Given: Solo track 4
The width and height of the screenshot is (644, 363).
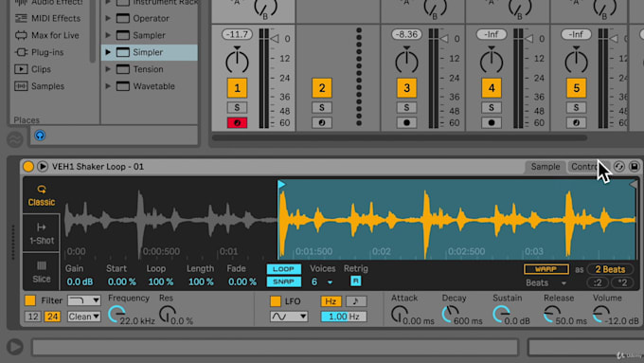Looking at the screenshot, I should (x=492, y=108).
